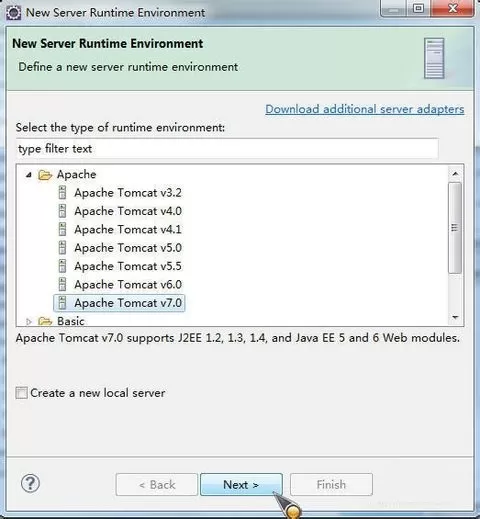This screenshot has width=480, height=519.
Task: Select the Apache folder label
Action: point(76,174)
